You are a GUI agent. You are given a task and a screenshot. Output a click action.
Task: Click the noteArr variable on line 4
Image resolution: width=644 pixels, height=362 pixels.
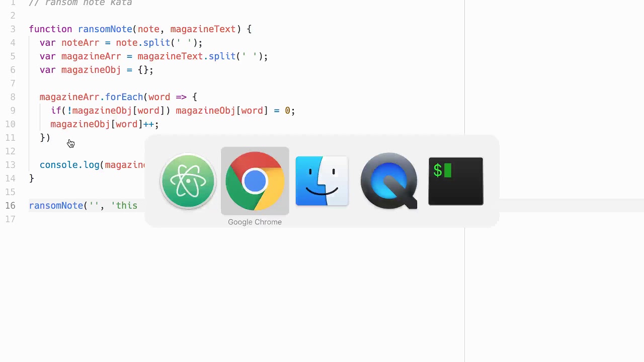80,43
